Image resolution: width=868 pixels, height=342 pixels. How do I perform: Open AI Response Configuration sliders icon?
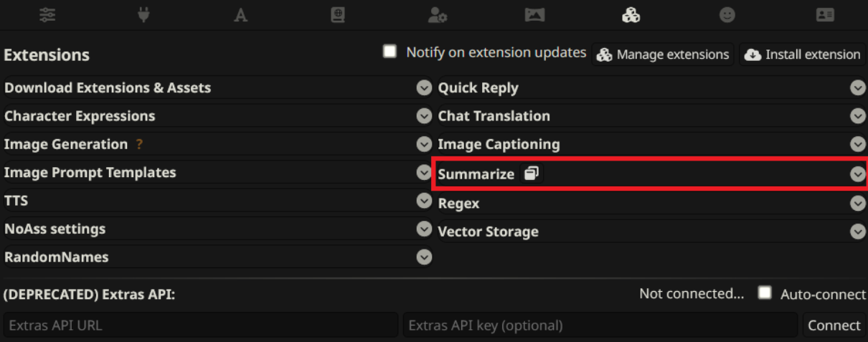47,15
